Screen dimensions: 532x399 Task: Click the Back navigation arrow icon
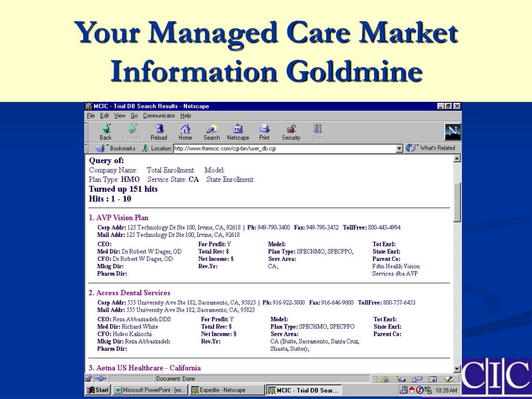(x=106, y=129)
